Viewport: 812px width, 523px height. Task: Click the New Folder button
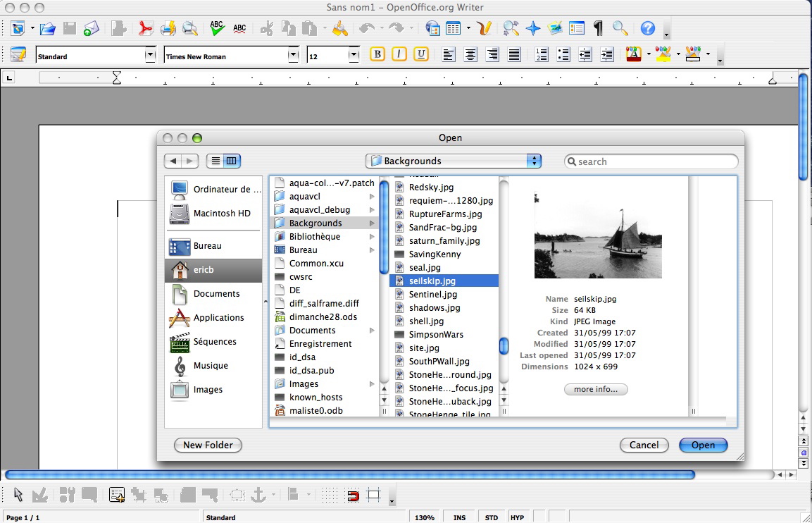pyautogui.click(x=208, y=445)
